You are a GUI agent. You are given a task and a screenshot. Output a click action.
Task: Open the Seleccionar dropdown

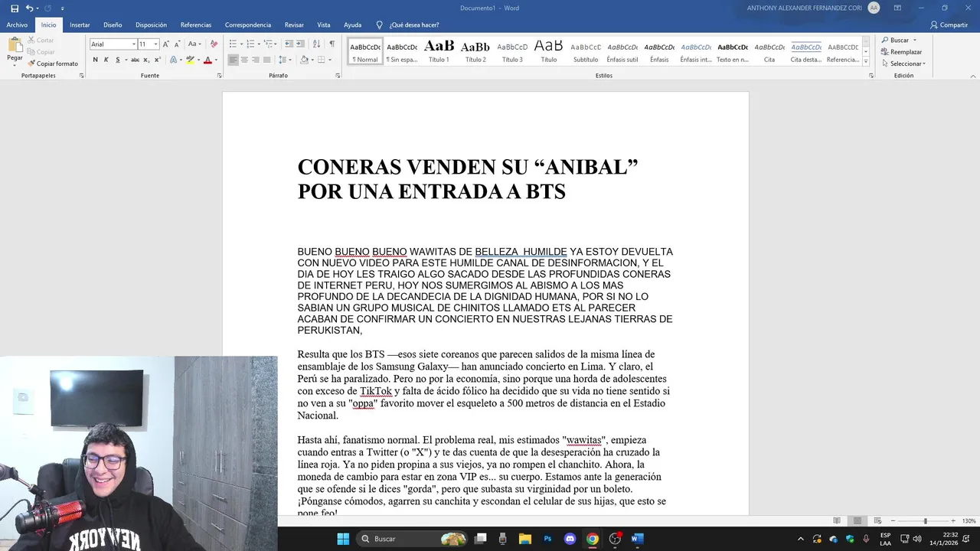pyautogui.click(x=903, y=64)
